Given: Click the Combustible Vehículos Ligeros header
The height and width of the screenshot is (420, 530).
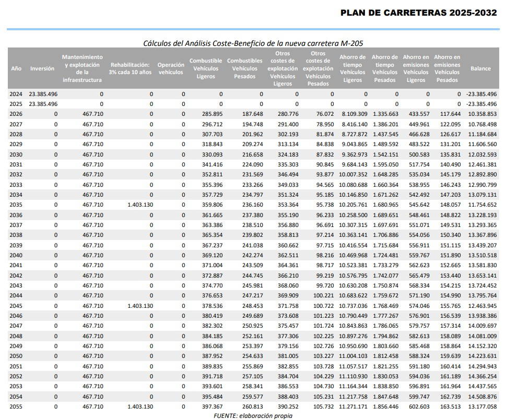Looking at the screenshot, I should tap(206, 68).
